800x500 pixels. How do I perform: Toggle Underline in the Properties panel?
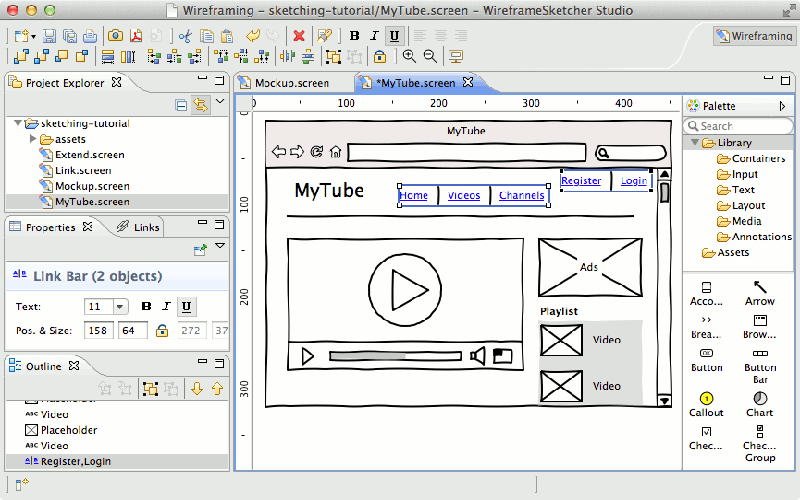(x=186, y=306)
